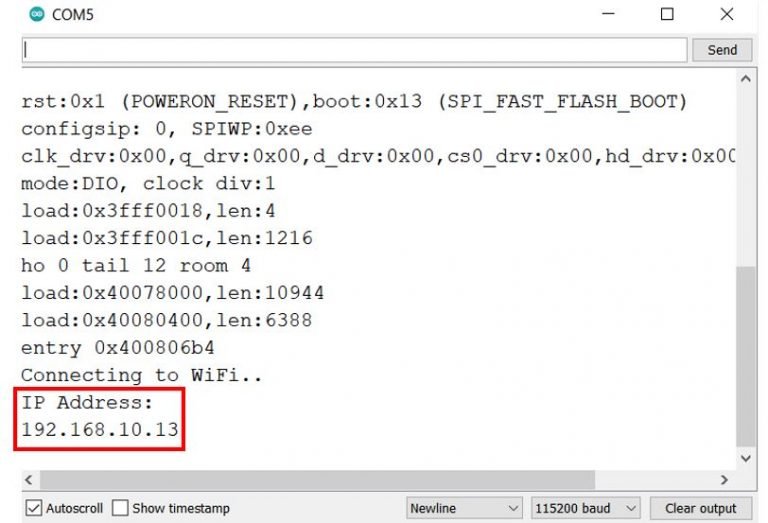Click the vertical scrollbar up arrow
768x523 pixels.
(745, 78)
